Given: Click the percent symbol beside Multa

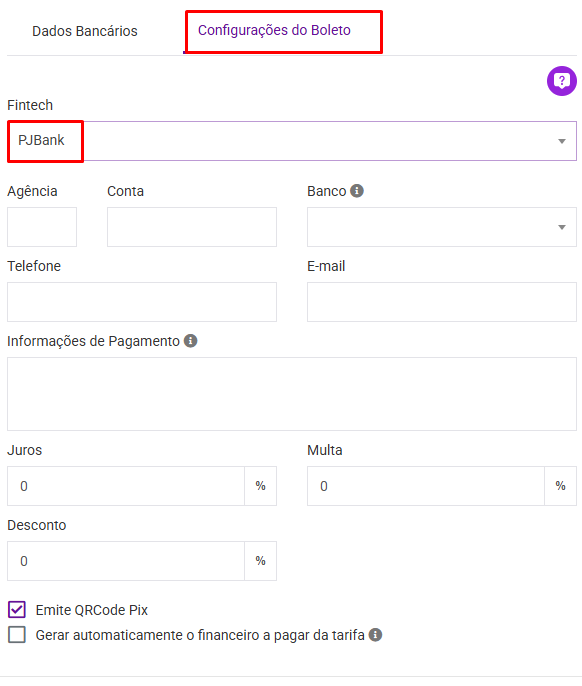Looking at the screenshot, I should [x=560, y=486].
